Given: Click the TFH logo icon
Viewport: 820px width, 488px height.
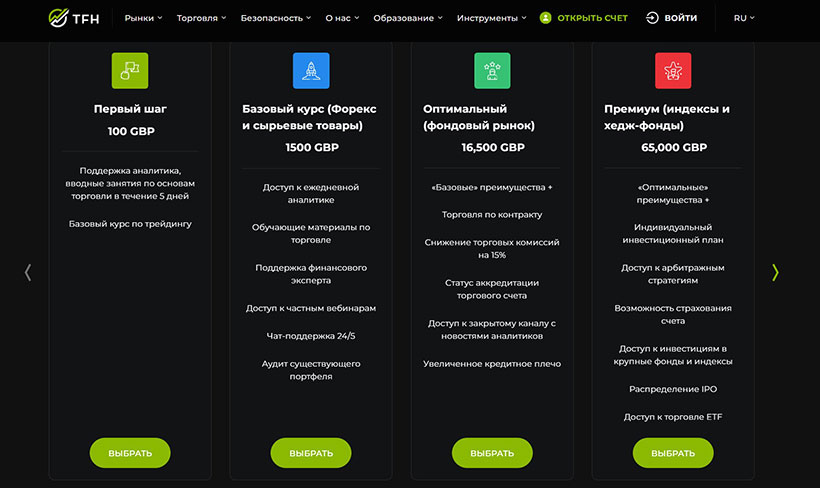Looking at the screenshot, I should [x=58, y=18].
